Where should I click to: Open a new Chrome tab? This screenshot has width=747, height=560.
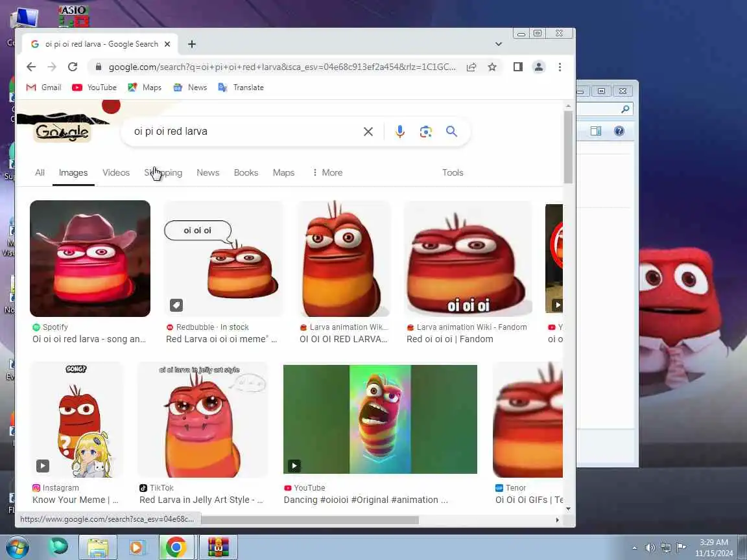tap(192, 44)
